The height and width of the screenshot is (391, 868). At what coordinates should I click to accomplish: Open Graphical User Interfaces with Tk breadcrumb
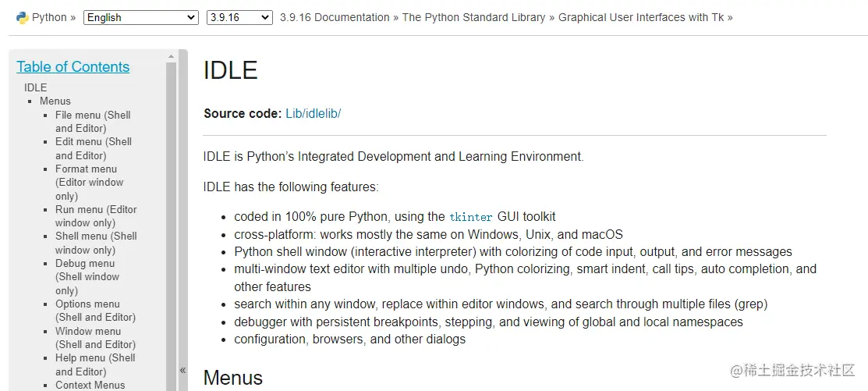click(x=641, y=17)
